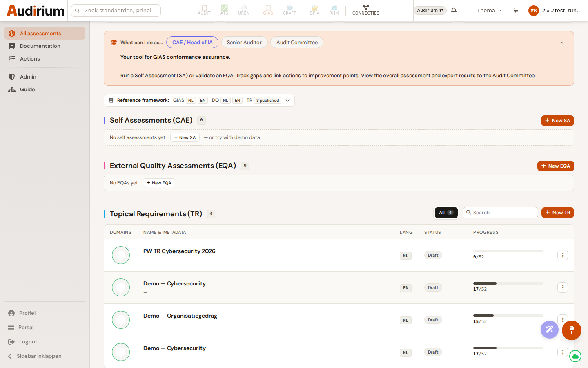Open Actions in the sidebar

click(45, 59)
